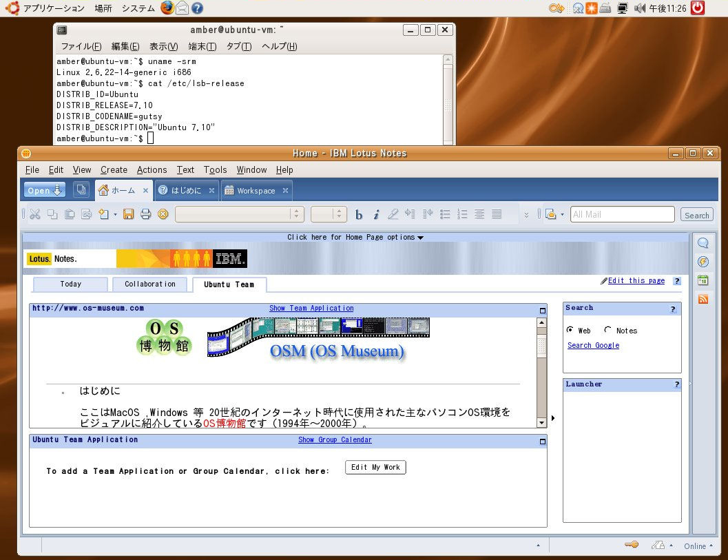Viewport: 728px width, 560px height.
Task: Click the Print icon in toolbar
Action: tap(146, 214)
